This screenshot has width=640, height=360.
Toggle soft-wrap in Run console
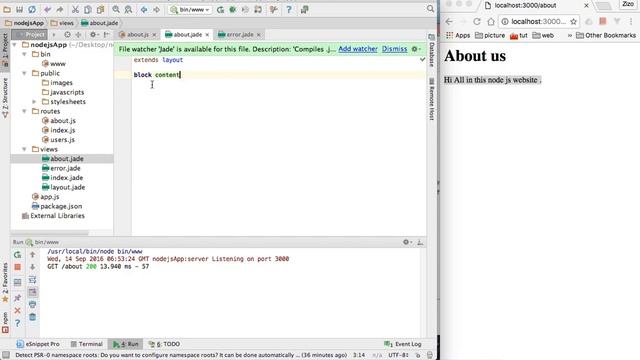(33, 280)
